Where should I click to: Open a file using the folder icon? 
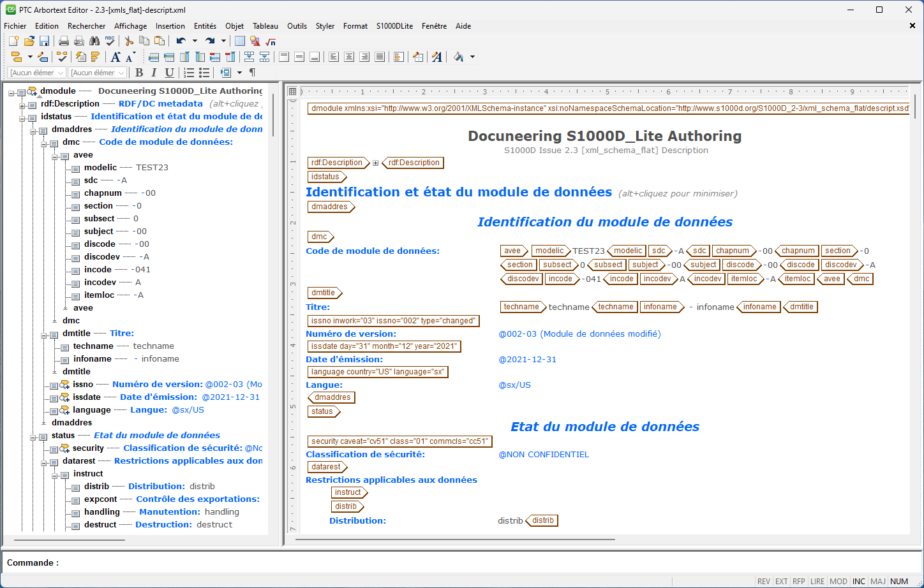[29, 41]
